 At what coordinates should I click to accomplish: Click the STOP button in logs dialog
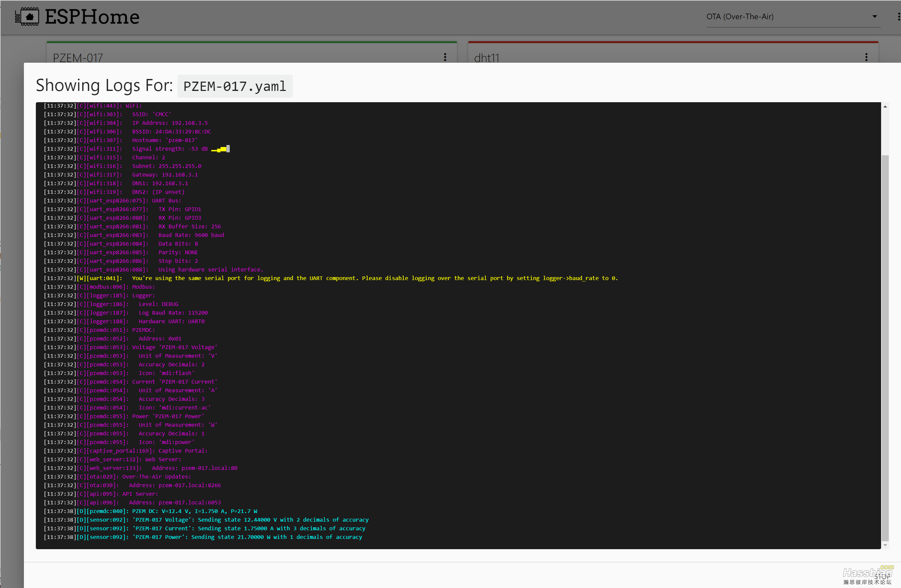(882, 576)
